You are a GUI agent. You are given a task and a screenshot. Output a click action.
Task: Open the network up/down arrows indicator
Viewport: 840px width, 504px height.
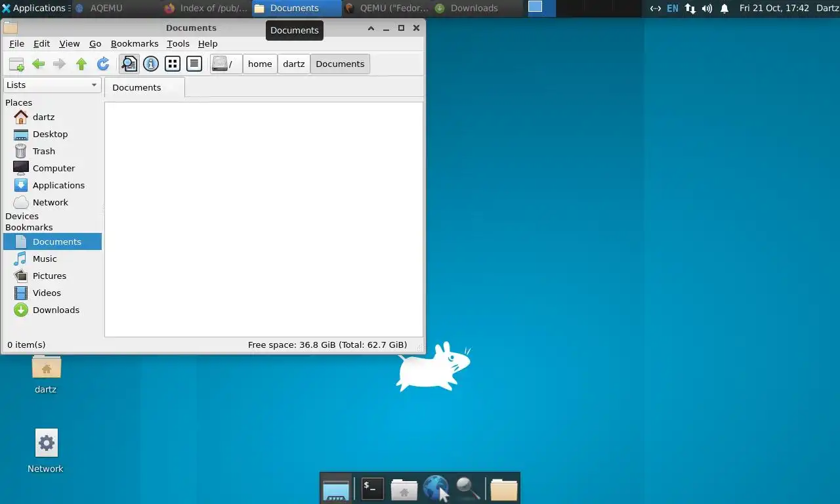click(690, 9)
